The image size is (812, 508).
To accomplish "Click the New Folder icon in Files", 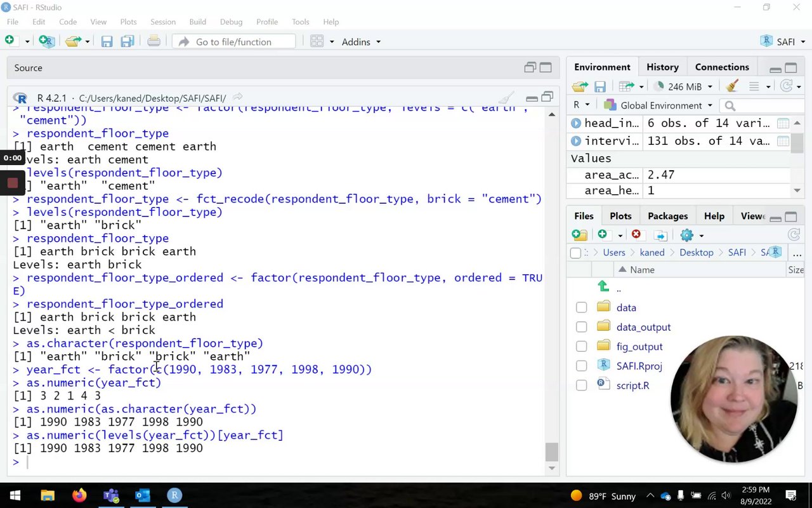I will coord(579,235).
